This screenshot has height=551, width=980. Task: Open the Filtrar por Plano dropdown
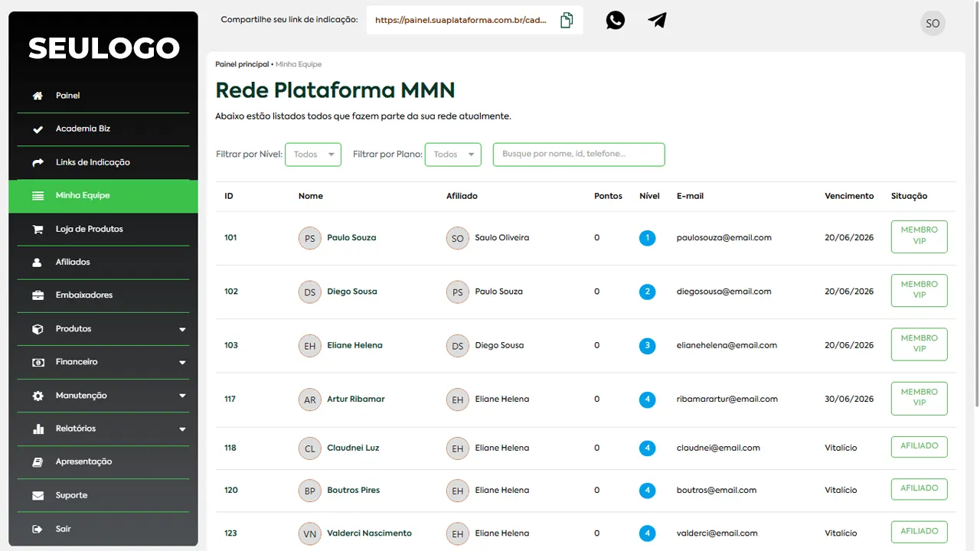point(453,155)
